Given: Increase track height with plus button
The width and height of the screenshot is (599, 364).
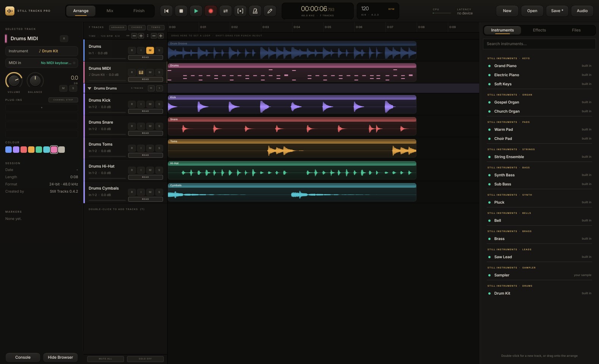Looking at the screenshot, I should (160, 36).
